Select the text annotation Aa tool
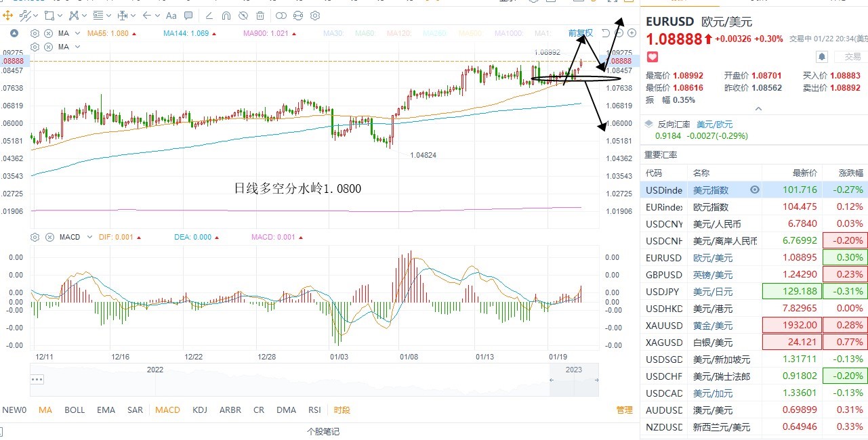 171,16
